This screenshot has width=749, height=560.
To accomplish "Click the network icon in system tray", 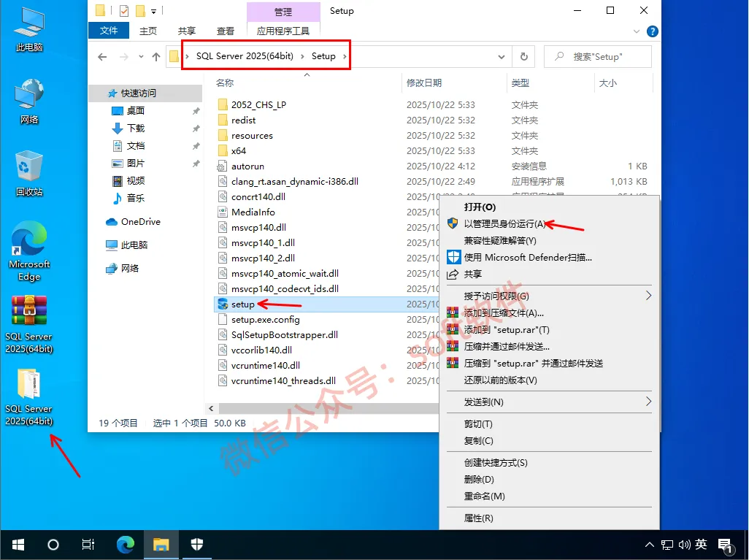I will pyautogui.click(x=667, y=545).
